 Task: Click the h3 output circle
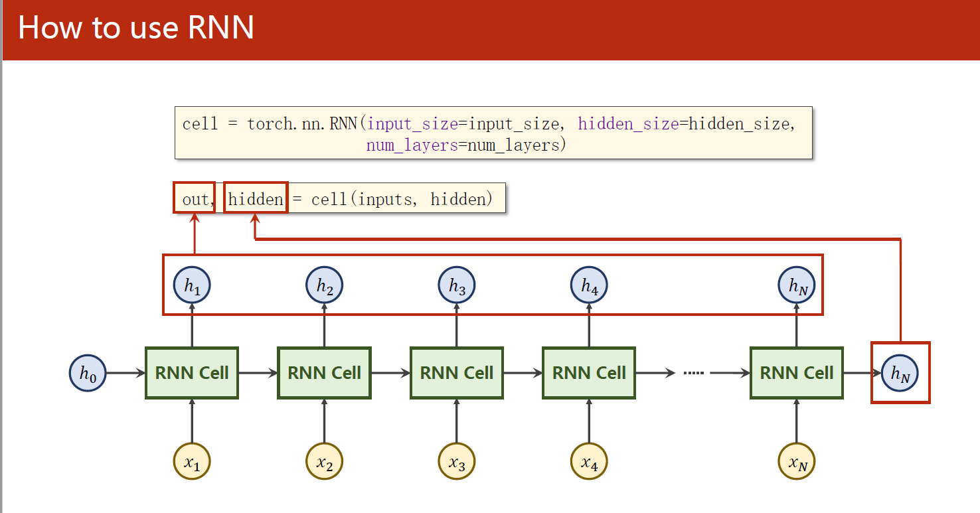pyautogui.click(x=457, y=286)
